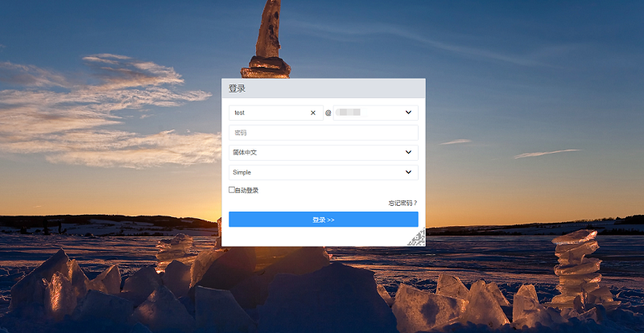644x333 pixels.
Task: Open the Simple theme dropdown
Action: pos(324,172)
